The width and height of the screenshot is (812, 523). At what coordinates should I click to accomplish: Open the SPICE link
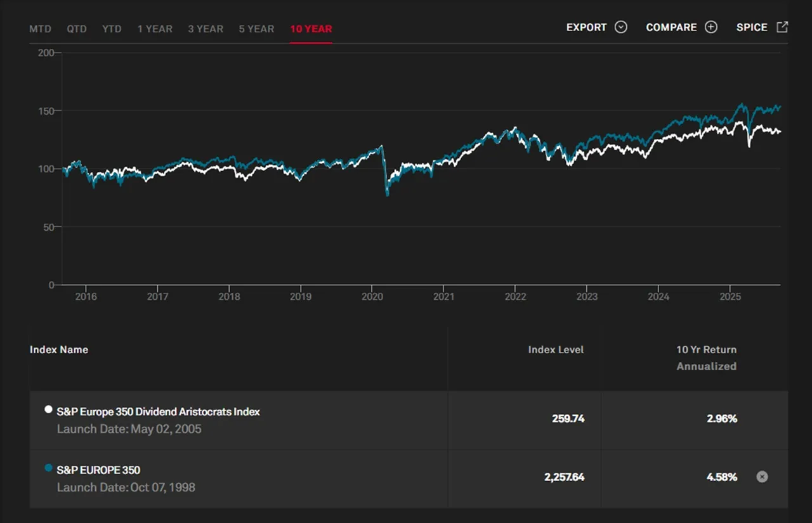click(x=752, y=27)
